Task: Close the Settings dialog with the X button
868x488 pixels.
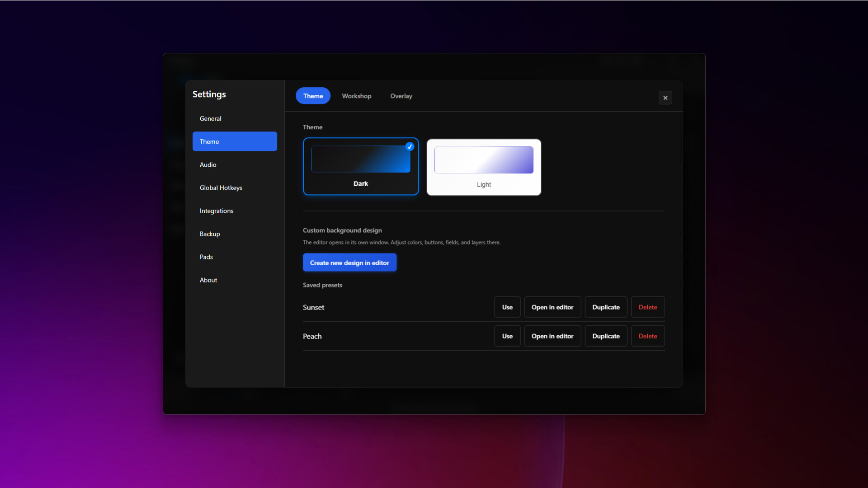Action: point(665,98)
